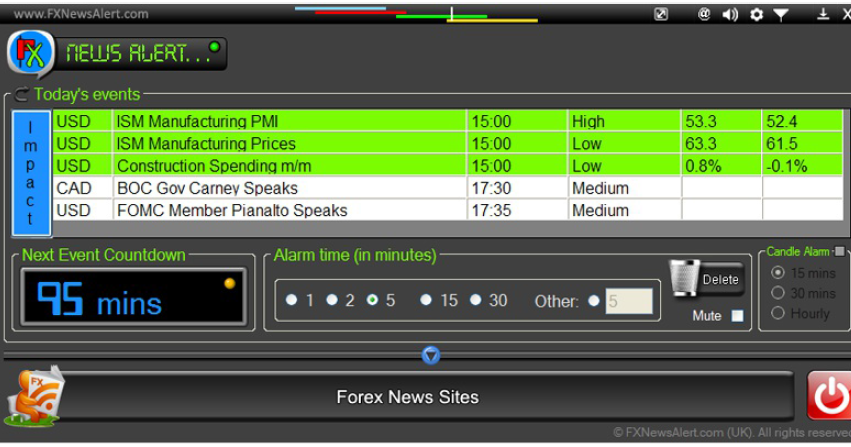Open the funnel filter icon
The width and height of the screenshot is (851, 447).
781,15
